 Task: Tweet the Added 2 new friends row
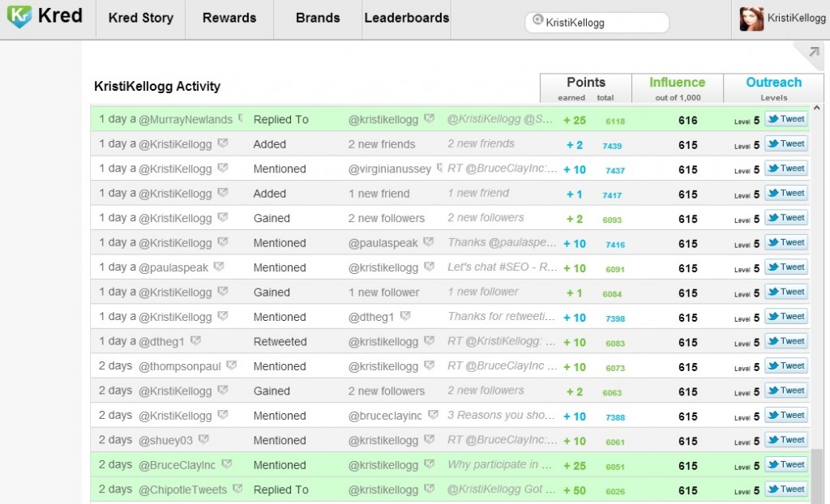pyautogui.click(x=786, y=144)
